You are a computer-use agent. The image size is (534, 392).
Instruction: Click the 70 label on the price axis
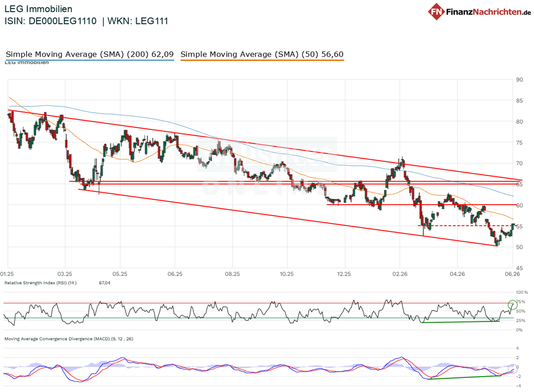[519, 163]
